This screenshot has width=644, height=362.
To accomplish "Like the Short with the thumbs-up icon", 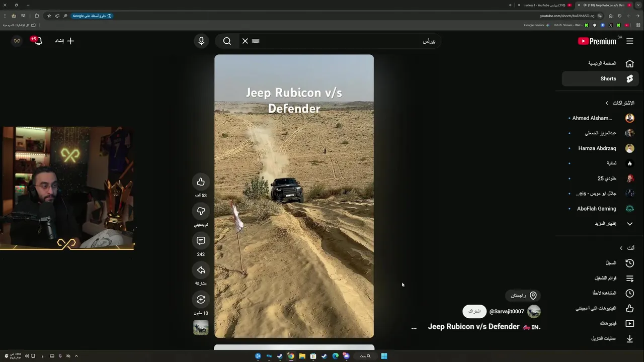I will pyautogui.click(x=201, y=182).
